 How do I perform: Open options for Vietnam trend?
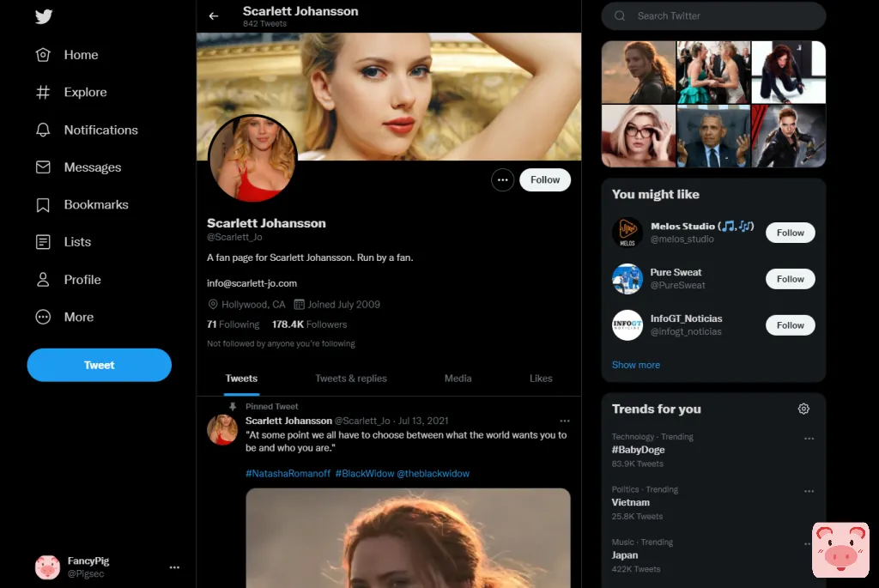[809, 491]
